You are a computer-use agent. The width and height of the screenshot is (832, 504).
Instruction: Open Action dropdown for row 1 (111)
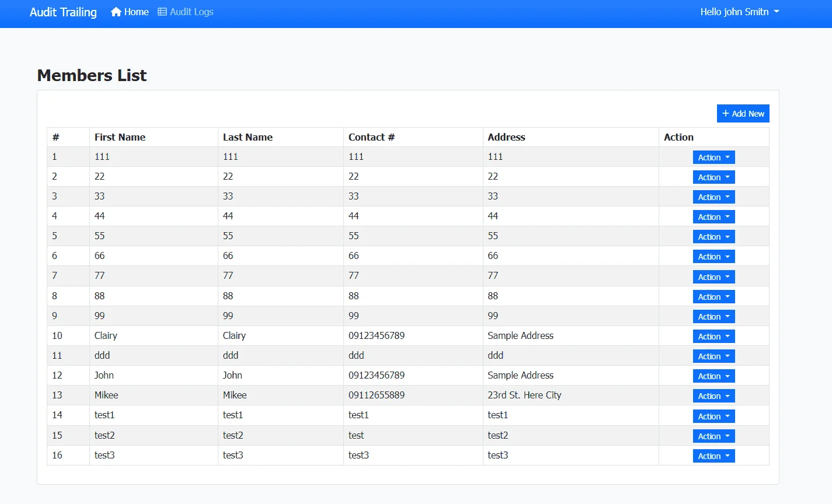tap(713, 157)
